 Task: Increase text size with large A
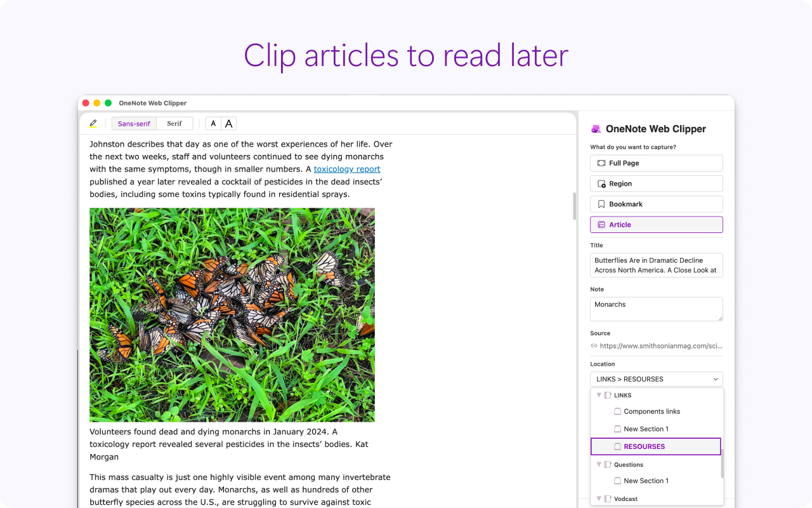[229, 124]
